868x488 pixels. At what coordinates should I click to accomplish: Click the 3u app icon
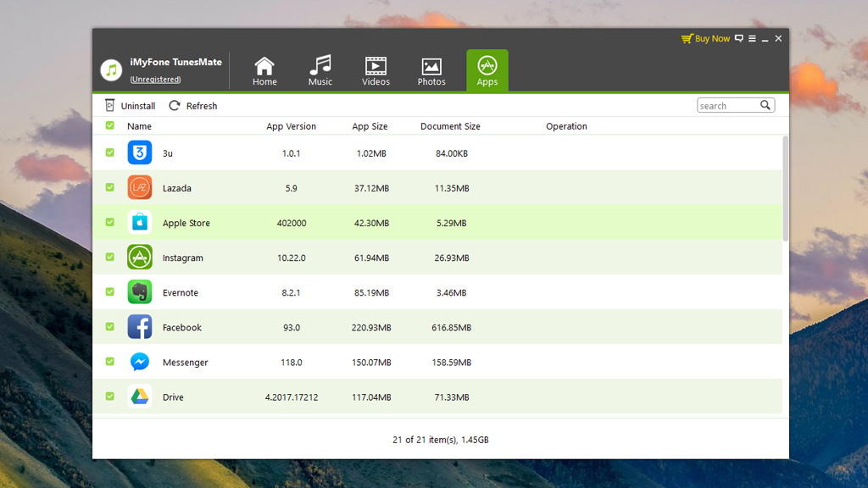pos(140,152)
